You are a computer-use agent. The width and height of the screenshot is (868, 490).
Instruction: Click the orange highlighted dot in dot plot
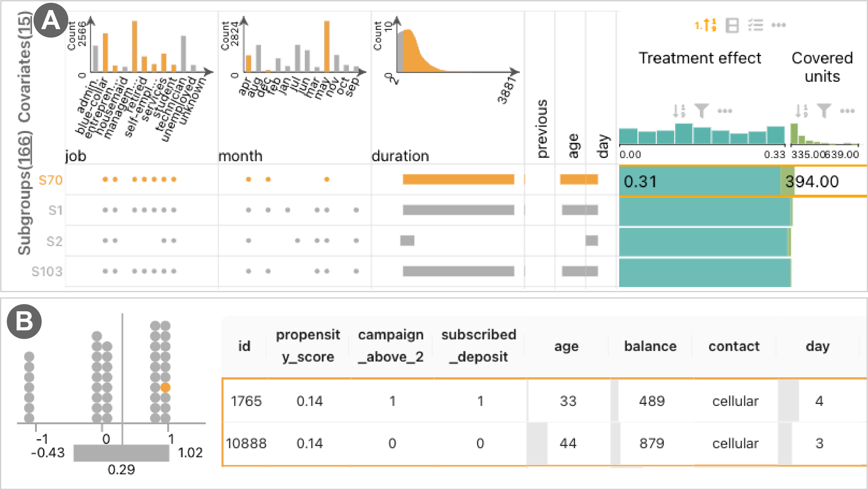(x=165, y=388)
